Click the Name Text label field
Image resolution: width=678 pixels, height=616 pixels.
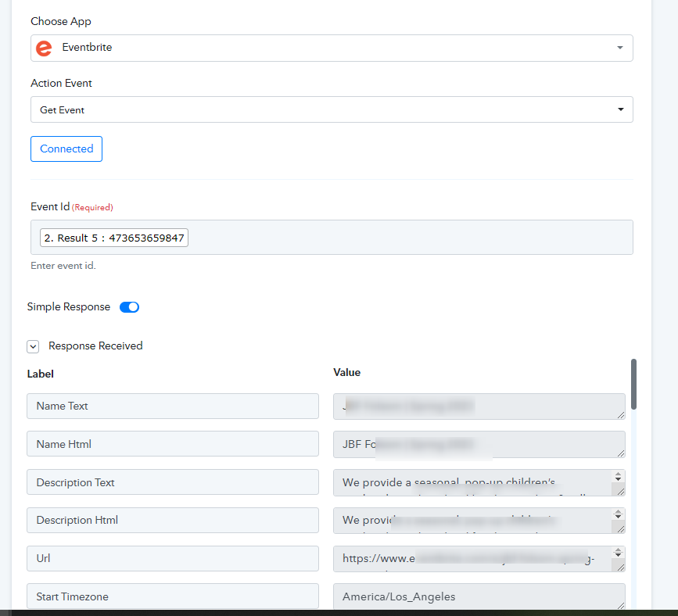point(173,406)
